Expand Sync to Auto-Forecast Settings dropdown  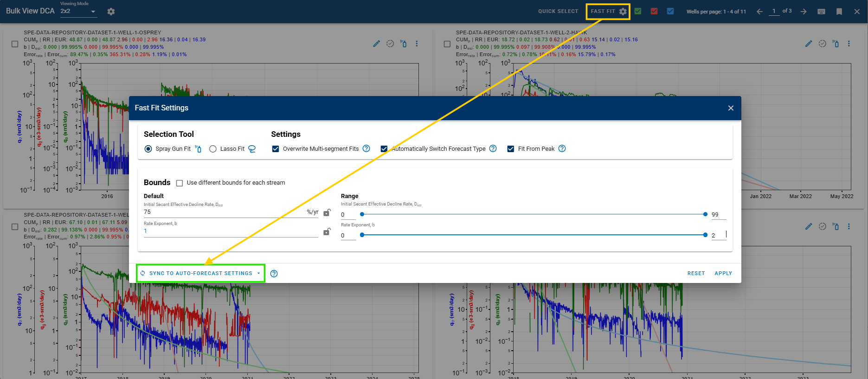point(258,274)
